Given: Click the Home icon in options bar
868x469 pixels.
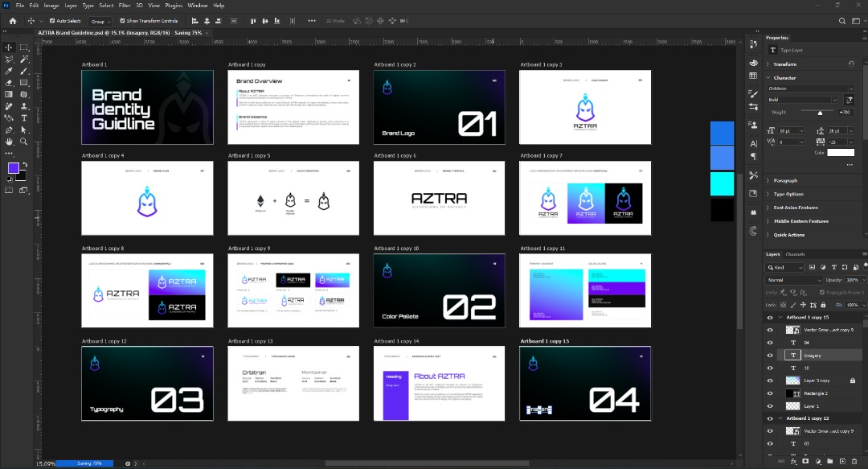Looking at the screenshot, I should coord(13,21).
